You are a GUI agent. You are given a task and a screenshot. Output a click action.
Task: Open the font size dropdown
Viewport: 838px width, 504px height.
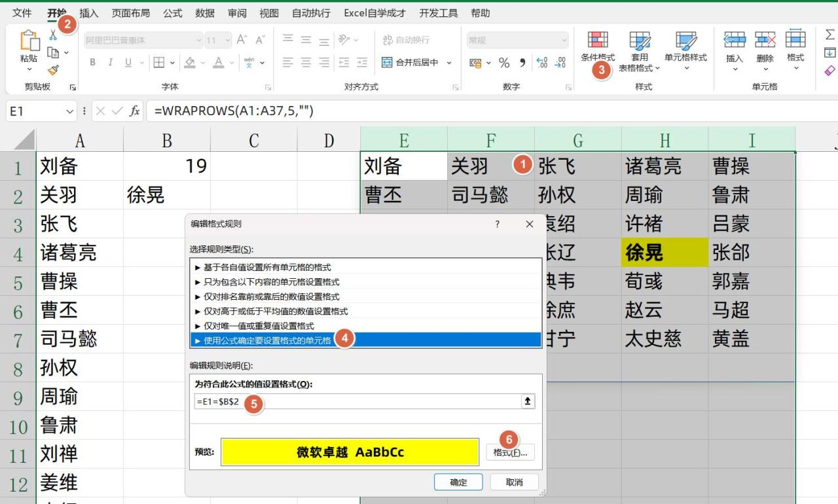[227, 40]
